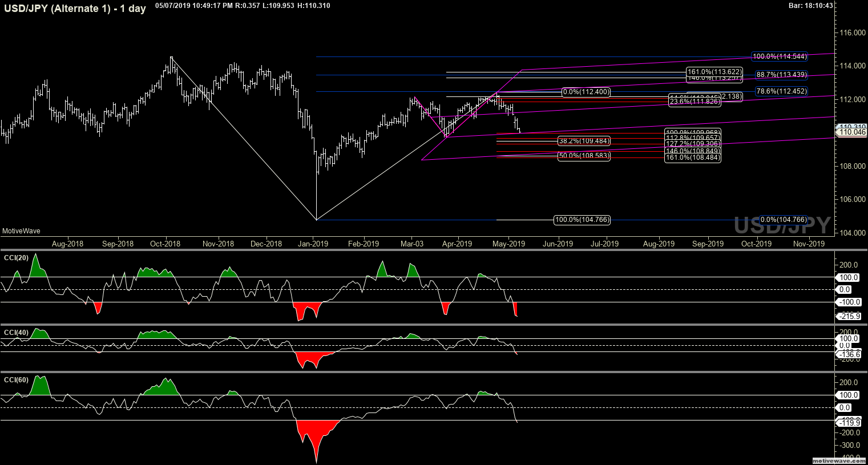Click the 161.0%(108.484) extension label

(x=693, y=157)
